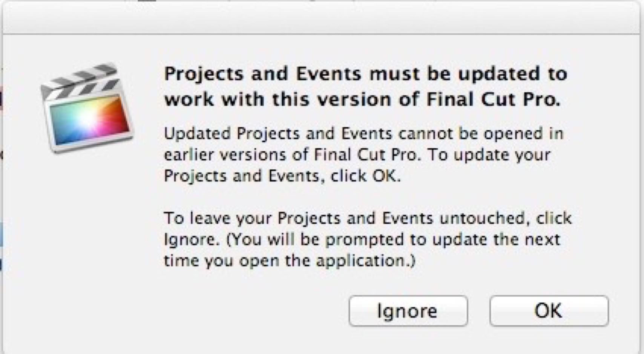Screen dimensions: 644x354
Task: Click the text "time you open the application.)"
Action: coord(290,261)
